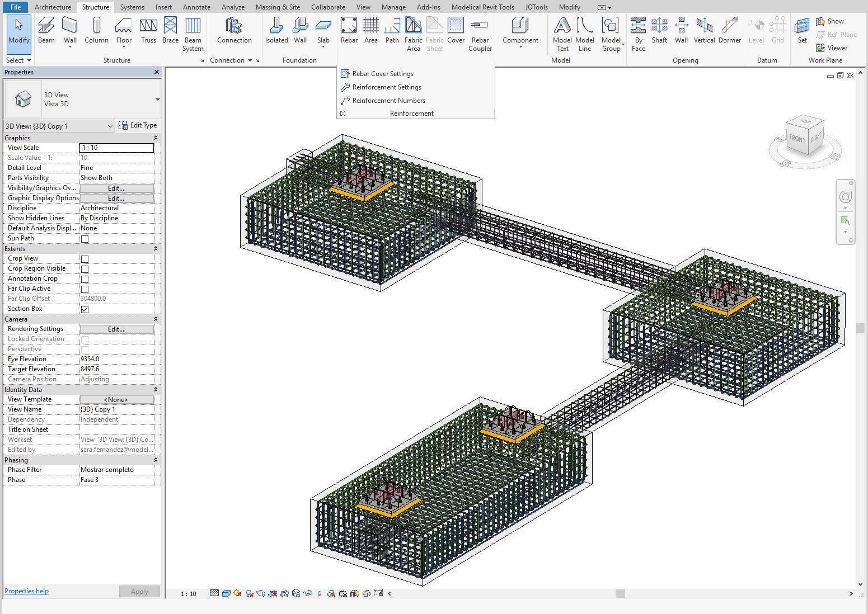
Task: Click the visual style cube icon
Action: (226, 593)
